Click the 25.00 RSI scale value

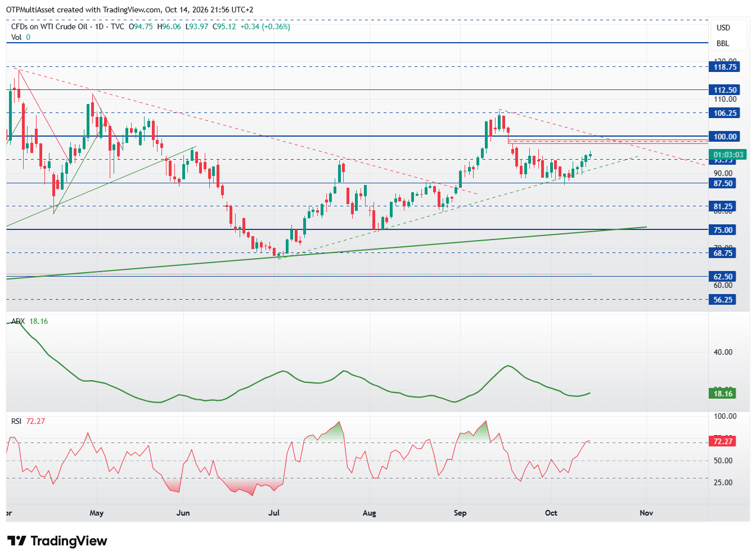(723, 482)
